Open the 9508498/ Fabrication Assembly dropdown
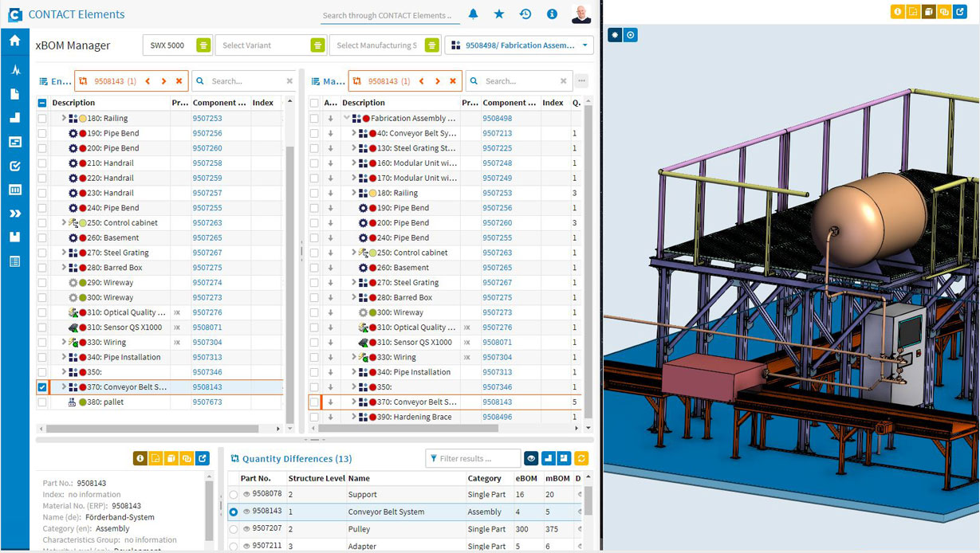The width and height of the screenshot is (980, 553). click(x=586, y=45)
